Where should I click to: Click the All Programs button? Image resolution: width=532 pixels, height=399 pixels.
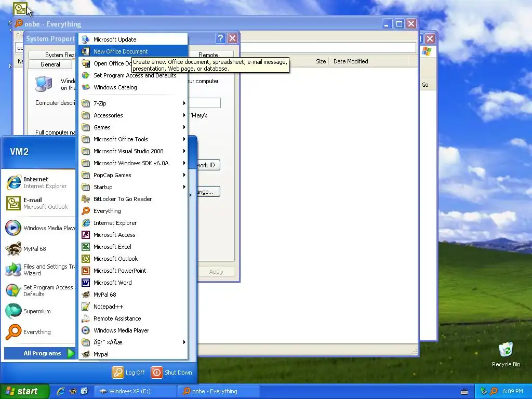pyautogui.click(x=39, y=353)
